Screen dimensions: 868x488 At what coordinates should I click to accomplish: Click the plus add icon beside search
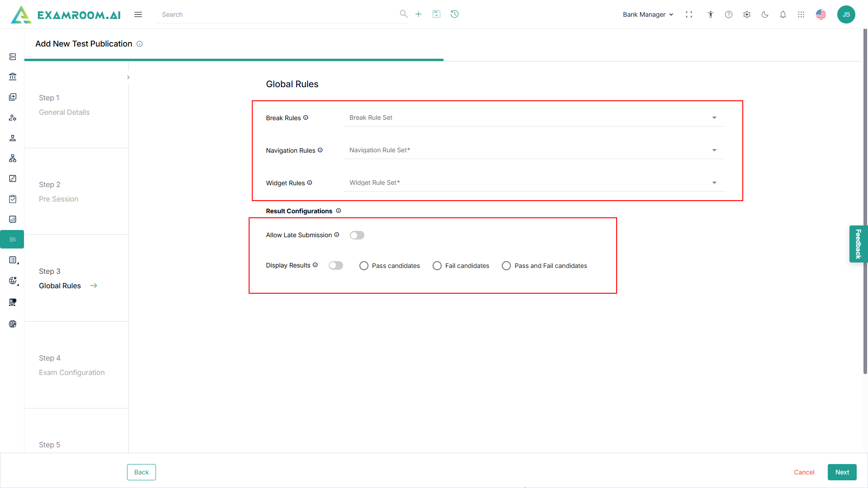tap(418, 14)
